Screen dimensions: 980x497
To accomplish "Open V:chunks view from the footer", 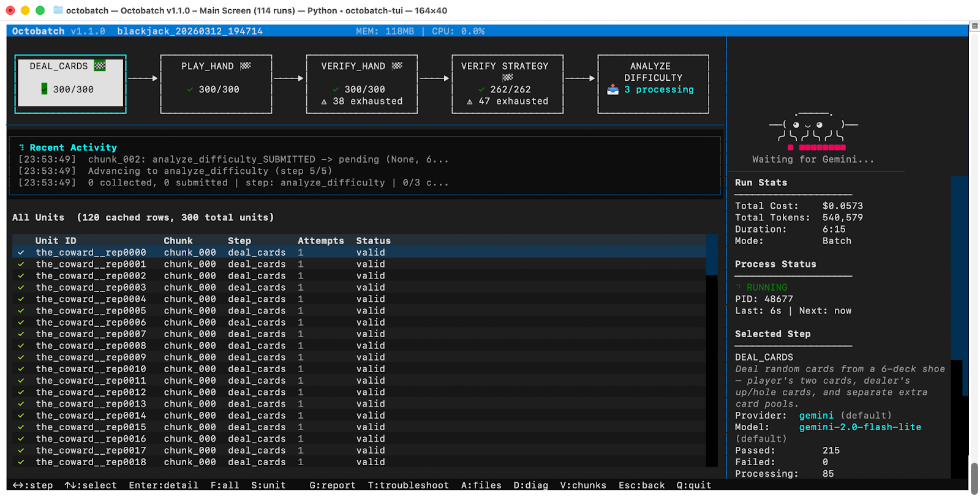I will coord(582,485).
